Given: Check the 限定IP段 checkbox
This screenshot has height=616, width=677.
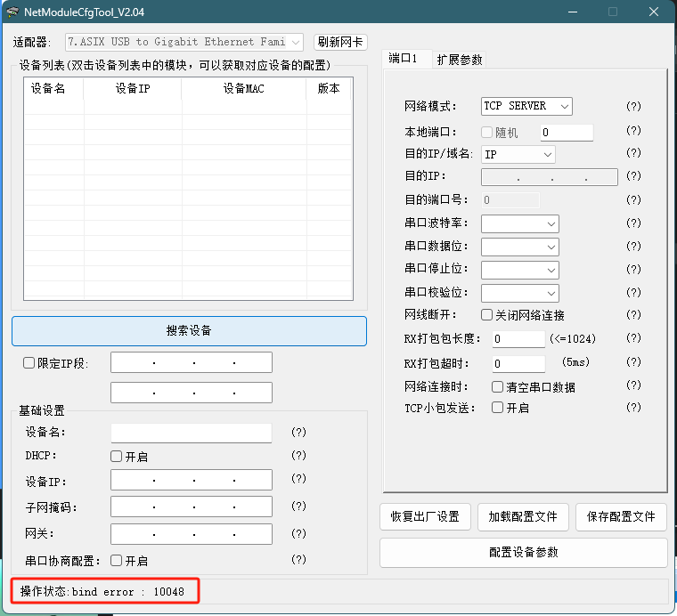Looking at the screenshot, I should tap(29, 363).
